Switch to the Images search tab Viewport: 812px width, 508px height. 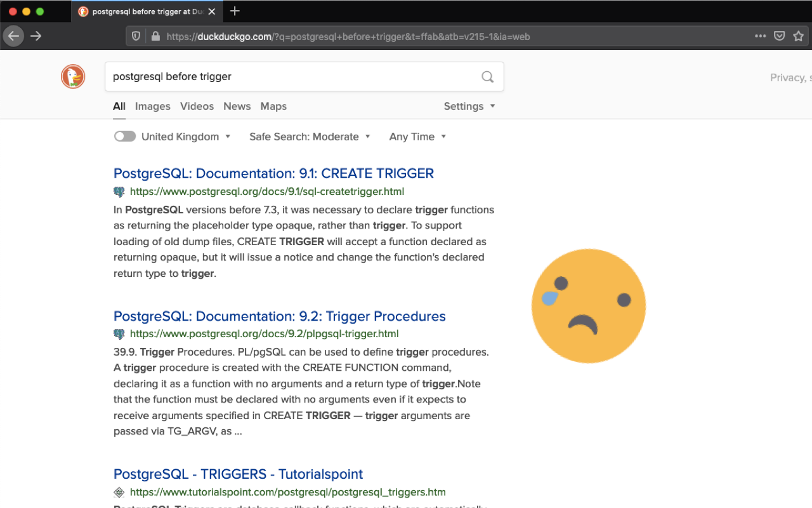pos(152,106)
